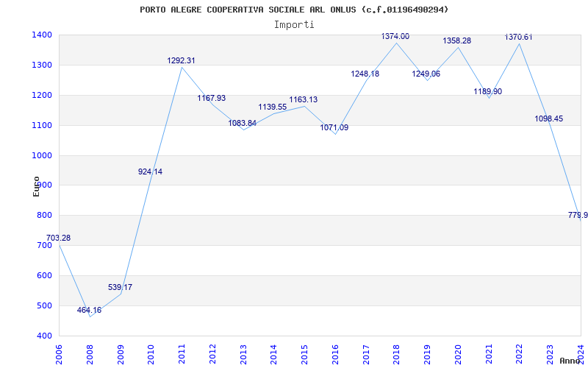Click the 779.9 final data label
This screenshot has width=588, height=368.
click(x=578, y=215)
